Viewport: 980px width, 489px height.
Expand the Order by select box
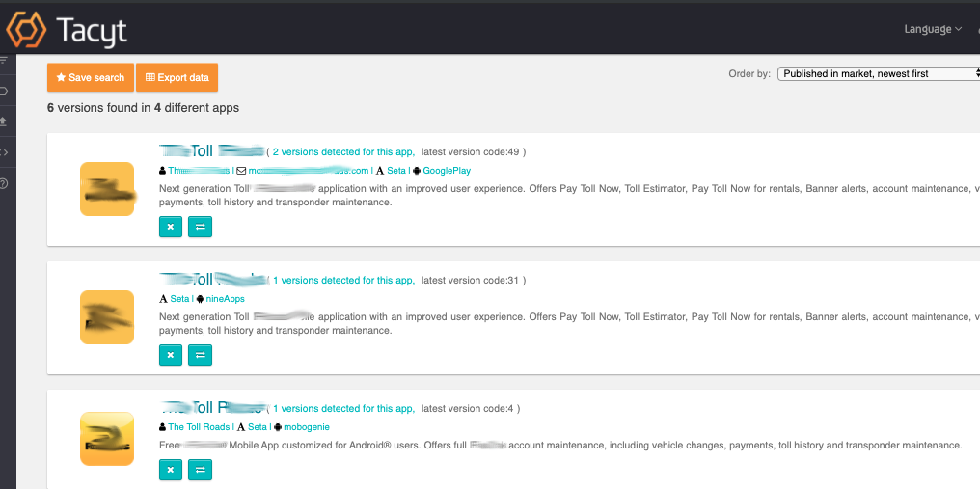pyautogui.click(x=878, y=73)
